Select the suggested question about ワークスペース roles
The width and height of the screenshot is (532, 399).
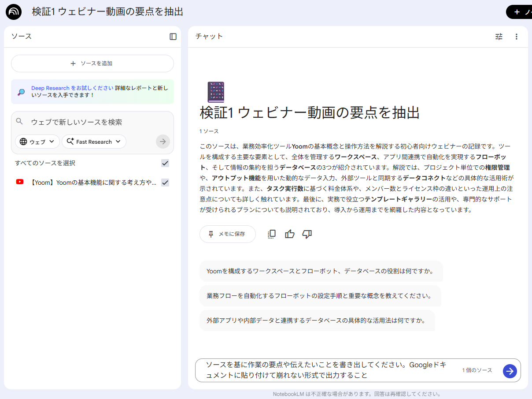(320, 271)
